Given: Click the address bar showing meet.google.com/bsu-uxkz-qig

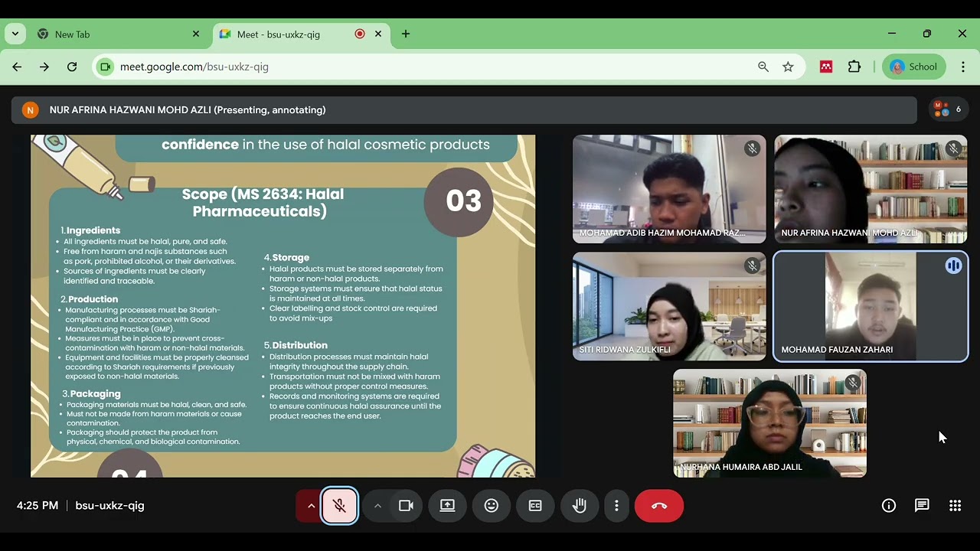Looking at the screenshot, I should click(448, 67).
